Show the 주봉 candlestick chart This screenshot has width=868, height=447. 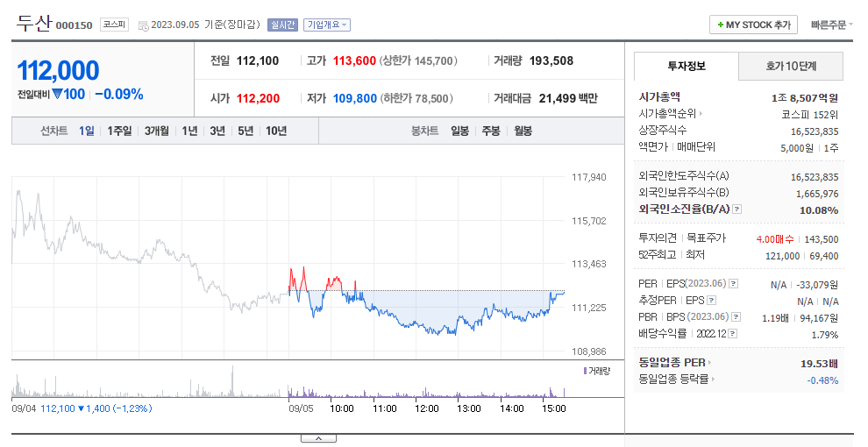[491, 131]
